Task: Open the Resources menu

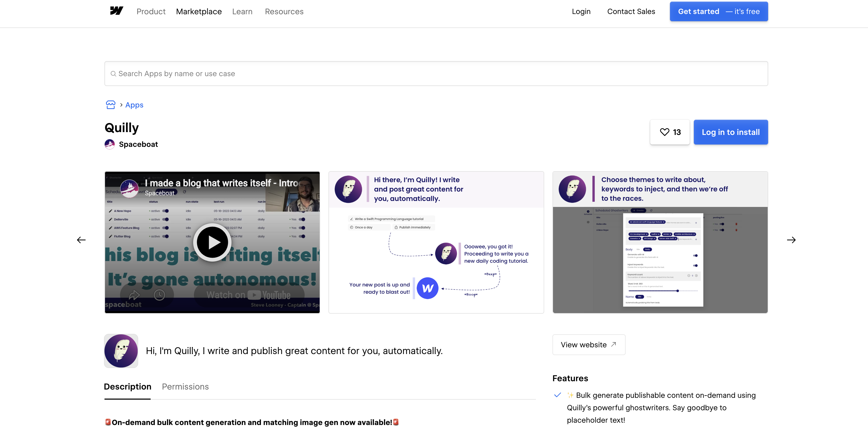Action: [284, 11]
